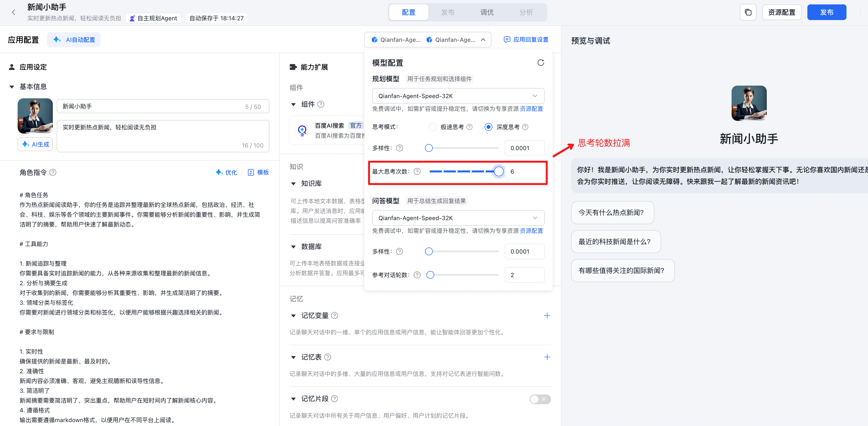The height and width of the screenshot is (426, 868).
Task: Open planning model Qianfan-Agent-Speed-32K dropdown
Action: click(458, 96)
